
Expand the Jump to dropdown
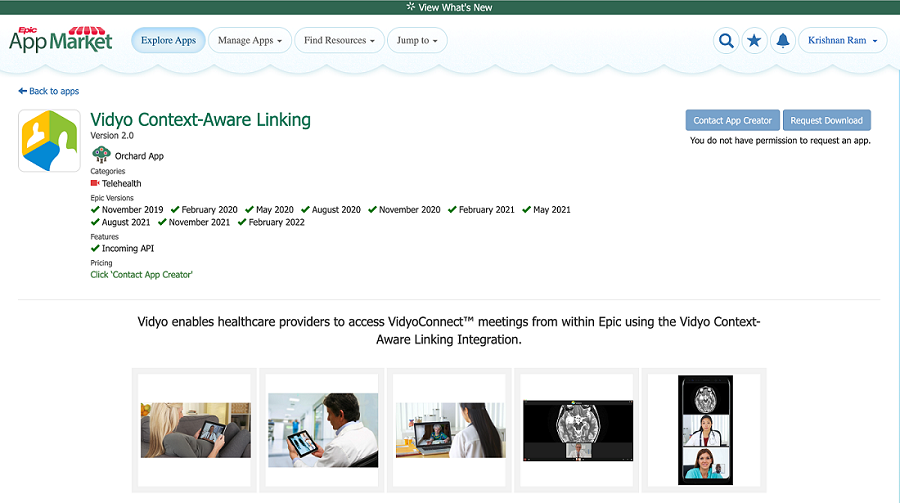tap(417, 40)
